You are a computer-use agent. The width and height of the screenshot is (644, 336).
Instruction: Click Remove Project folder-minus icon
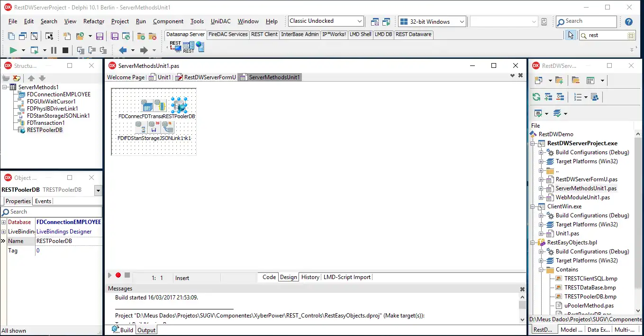coord(575,80)
